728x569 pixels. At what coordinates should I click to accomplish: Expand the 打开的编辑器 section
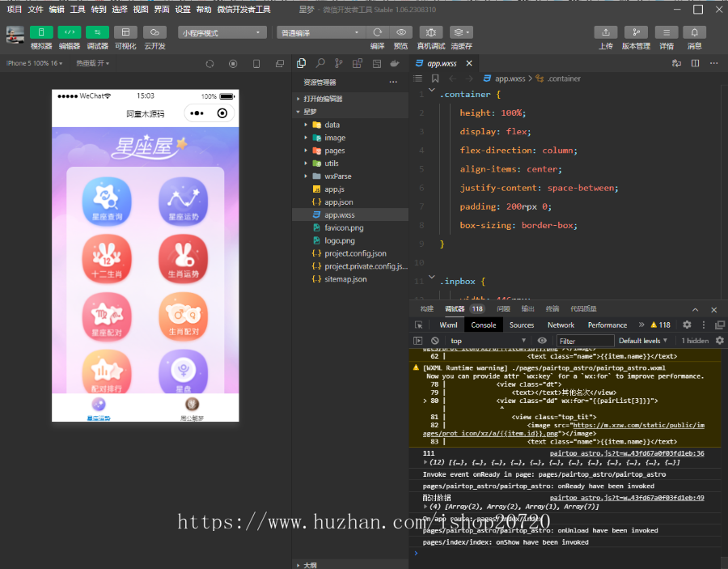click(x=350, y=99)
